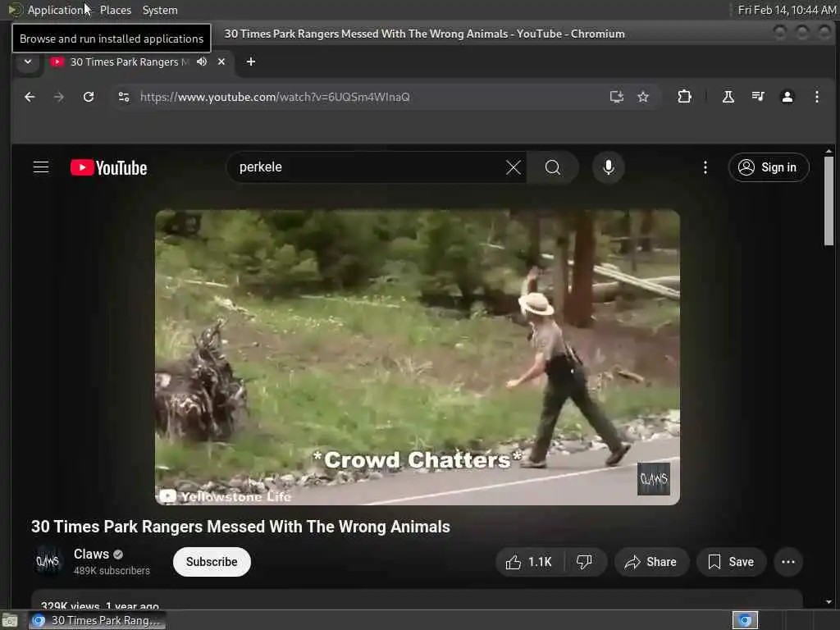This screenshot has height=630, width=840.
Task: Open Chrome Labs flask icon
Action: [728, 97]
